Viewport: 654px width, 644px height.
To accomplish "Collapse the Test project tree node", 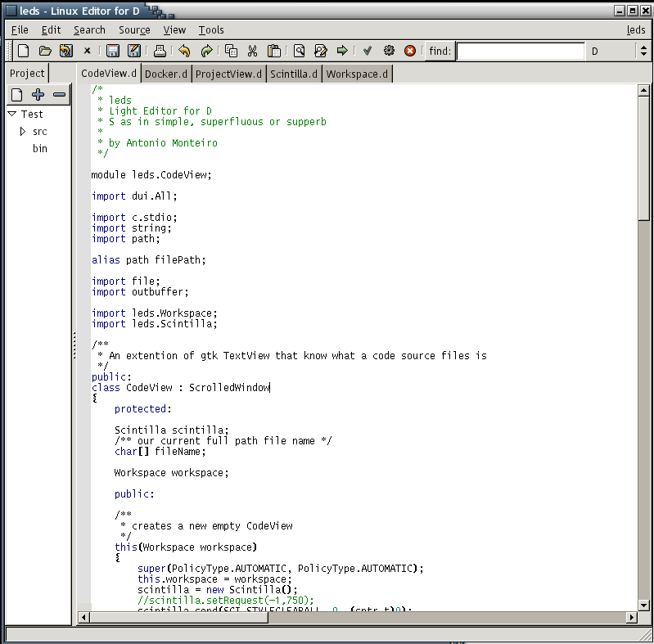I will 12,114.
